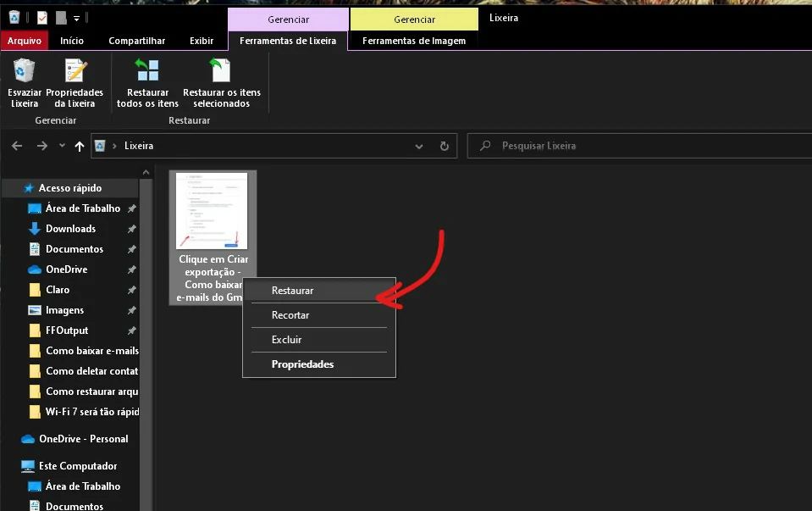The width and height of the screenshot is (812, 511).
Task: Open Imagens in the sidebar
Action: point(64,310)
